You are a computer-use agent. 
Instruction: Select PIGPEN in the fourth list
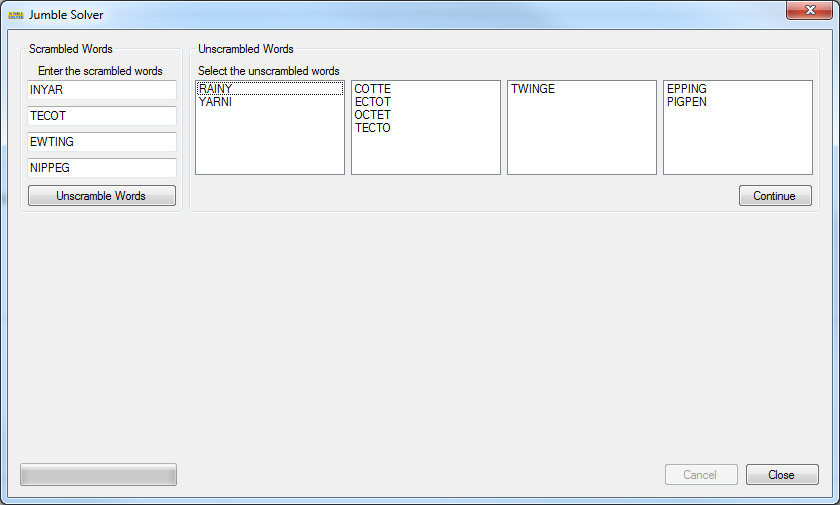click(x=687, y=102)
